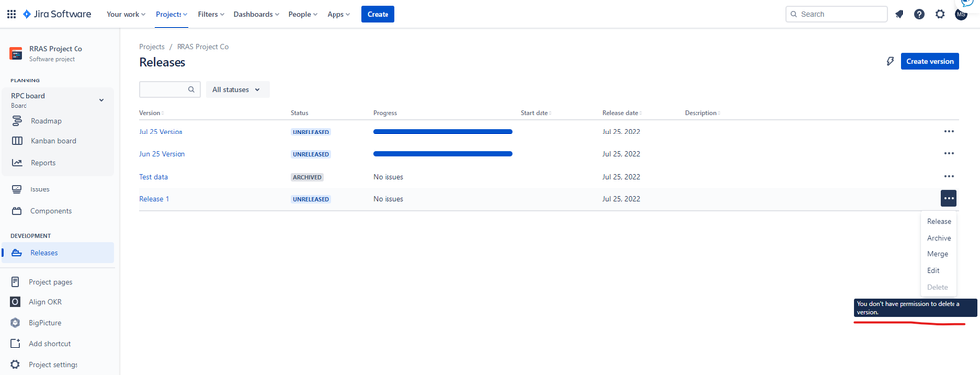This screenshot has width=980, height=375.
Task: Close the Release 1 actions menu button
Action: click(x=949, y=198)
